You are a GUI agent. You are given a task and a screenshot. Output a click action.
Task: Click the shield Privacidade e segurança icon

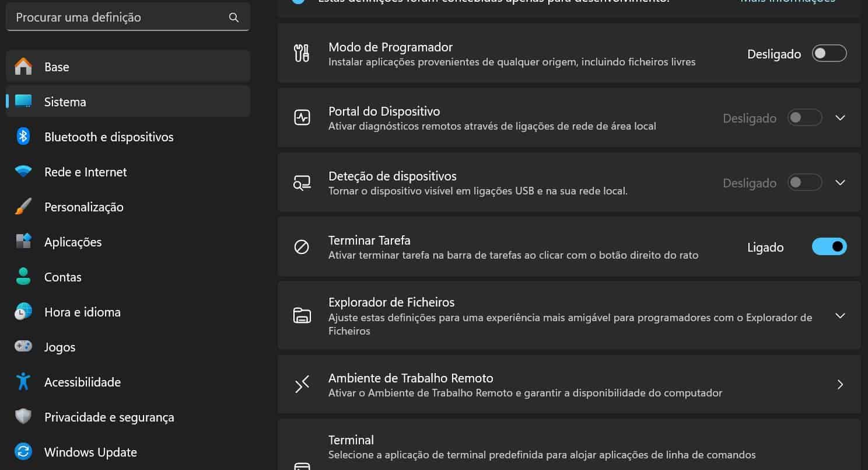pyautogui.click(x=23, y=417)
